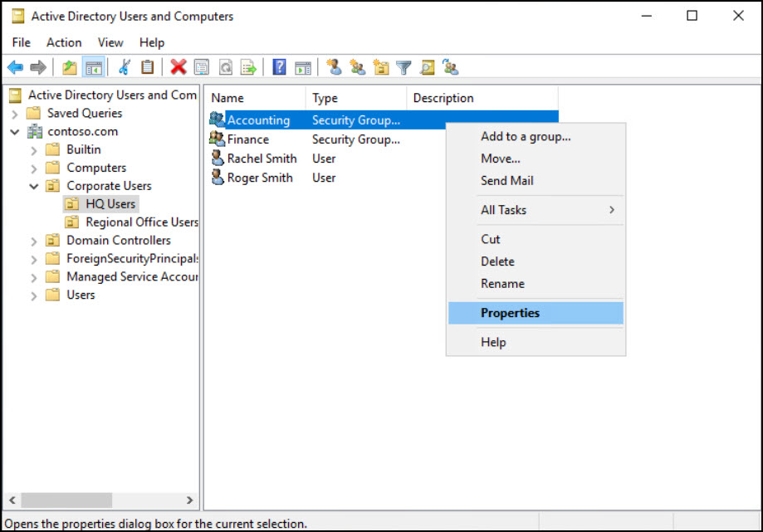Viewport: 763px width, 532px height.
Task: Click the create new group toolbar icon
Action: pyautogui.click(x=358, y=67)
